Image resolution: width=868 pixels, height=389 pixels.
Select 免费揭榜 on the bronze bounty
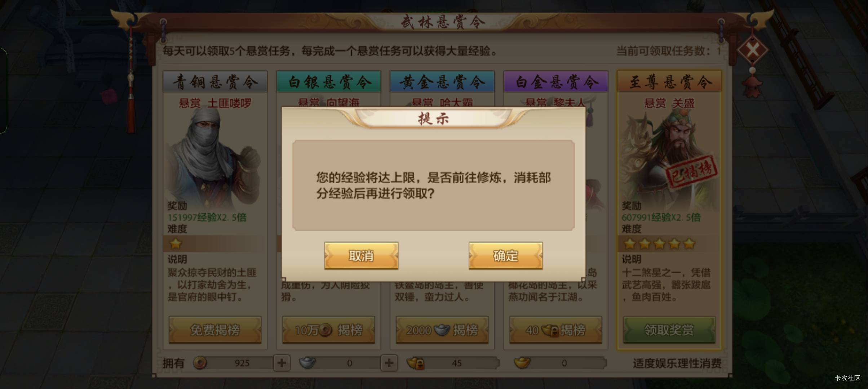[x=215, y=330]
